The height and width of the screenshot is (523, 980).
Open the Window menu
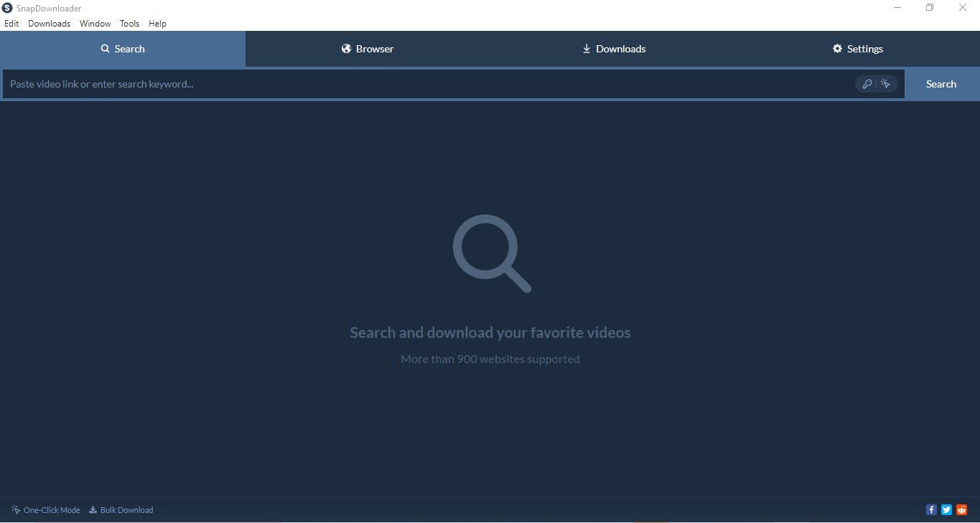pos(95,24)
